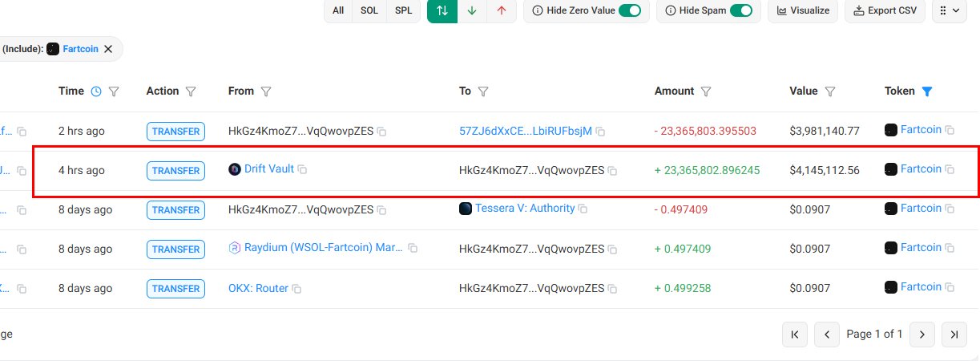Open the Drift Vault account link
This screenshot has width=980, height=361.
[x=269, y=169]
